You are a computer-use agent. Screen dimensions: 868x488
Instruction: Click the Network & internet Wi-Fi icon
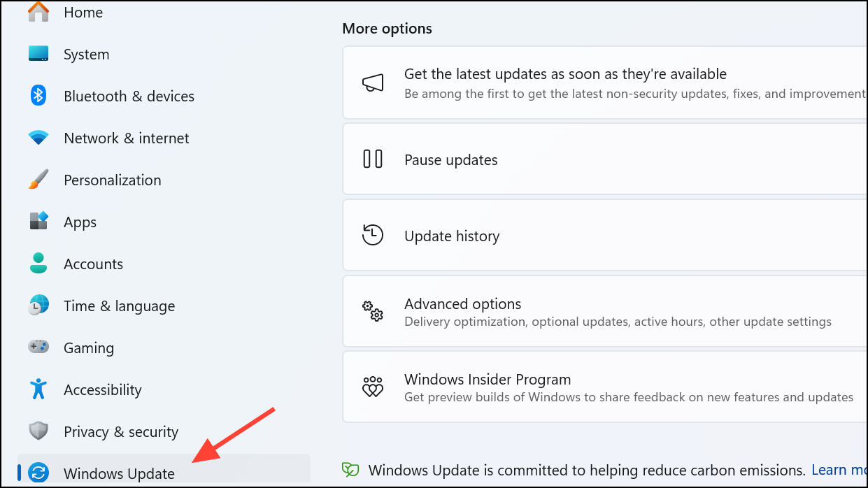coord(38,138)
